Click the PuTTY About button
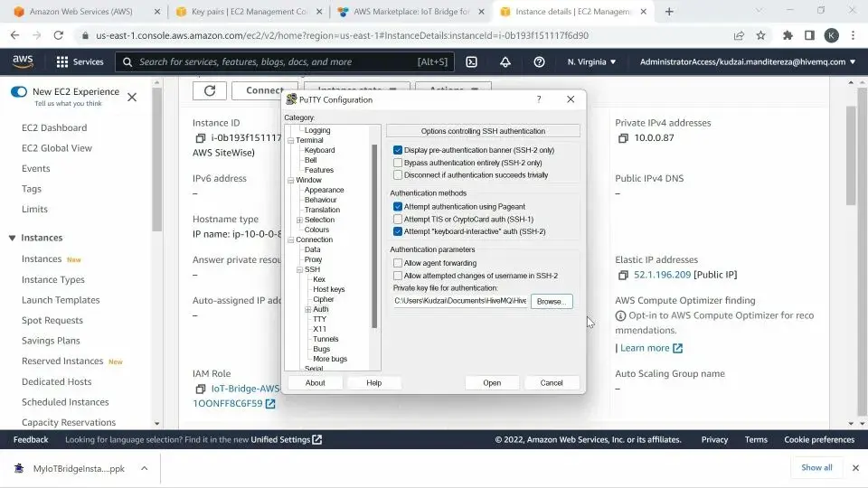Viewport: 868px width, 488px height. click(315, 383)
